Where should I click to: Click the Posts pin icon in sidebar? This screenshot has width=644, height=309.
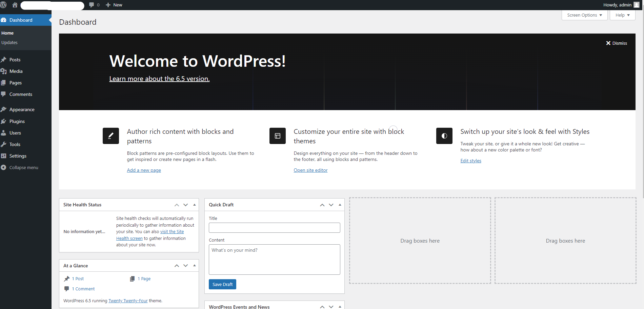[4, 60]
